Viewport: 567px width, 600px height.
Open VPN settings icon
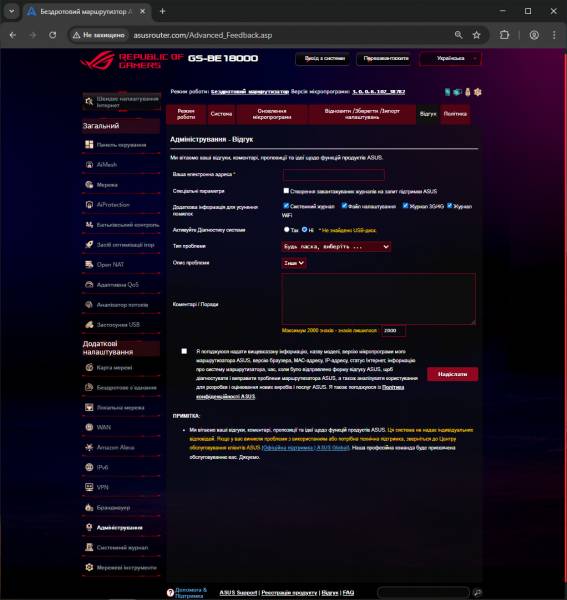[x=89, y=487]
